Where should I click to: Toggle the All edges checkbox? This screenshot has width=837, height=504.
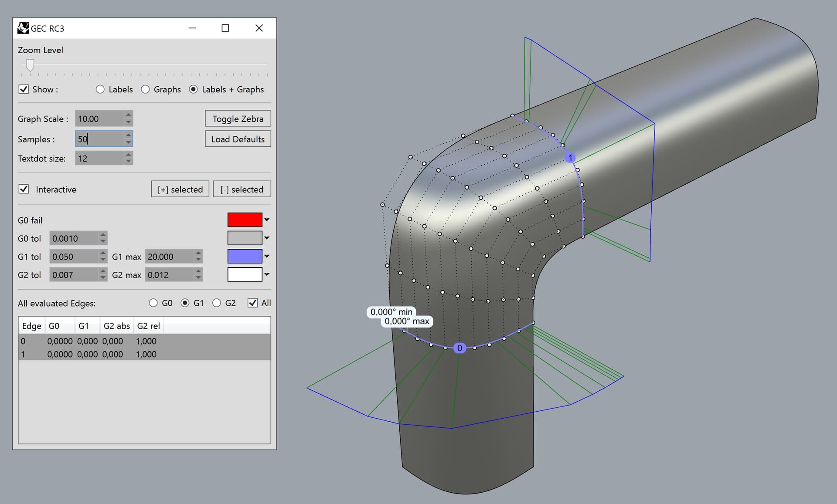[x=252, y=303]
